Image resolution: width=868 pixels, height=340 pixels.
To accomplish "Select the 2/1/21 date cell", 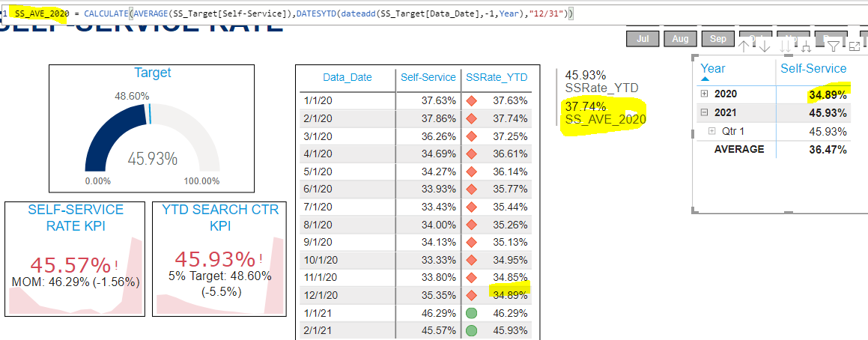I will pyautogui.click(x=317, y=330).
